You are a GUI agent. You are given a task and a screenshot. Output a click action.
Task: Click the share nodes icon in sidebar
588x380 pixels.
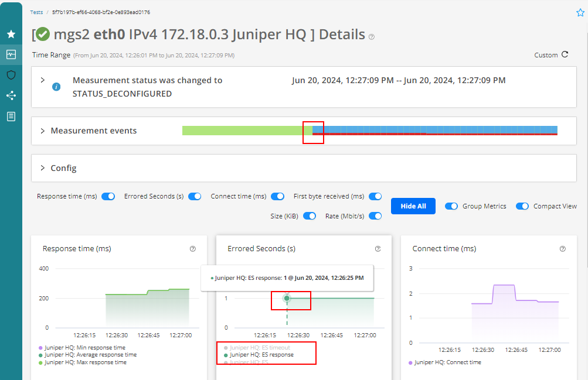pos(11,95)
